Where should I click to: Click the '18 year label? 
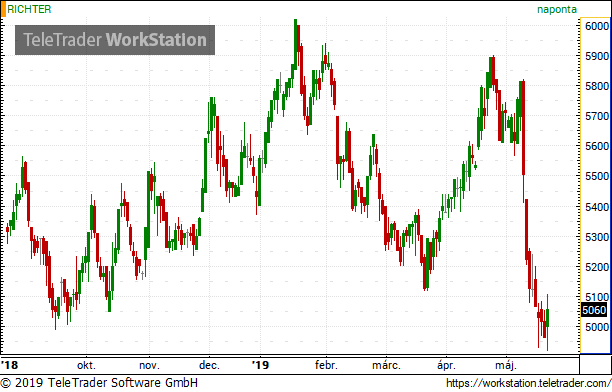(x=9, y=365)
